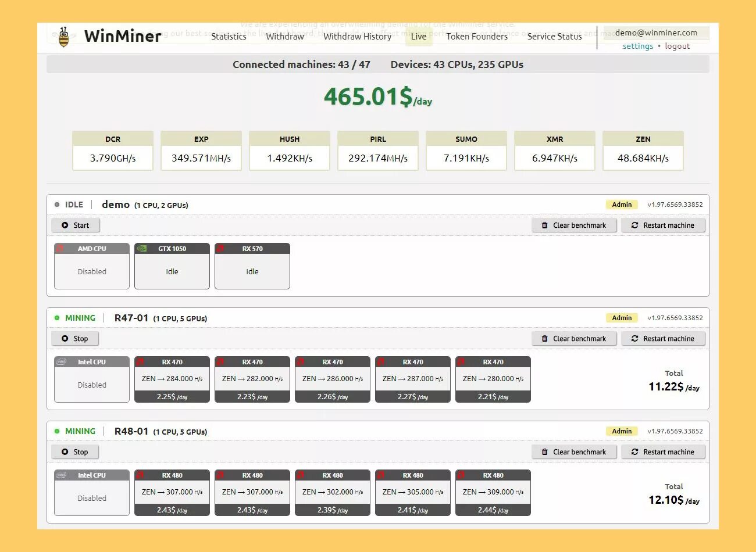The image size is (756, 552).
Task: Open account settings link
Action: (638, 46)
